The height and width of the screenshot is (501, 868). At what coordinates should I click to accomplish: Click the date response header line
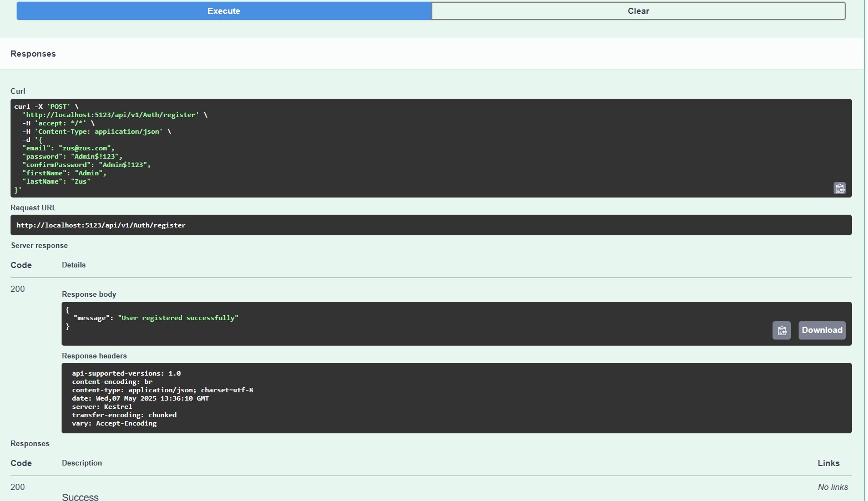click(140, 398)
